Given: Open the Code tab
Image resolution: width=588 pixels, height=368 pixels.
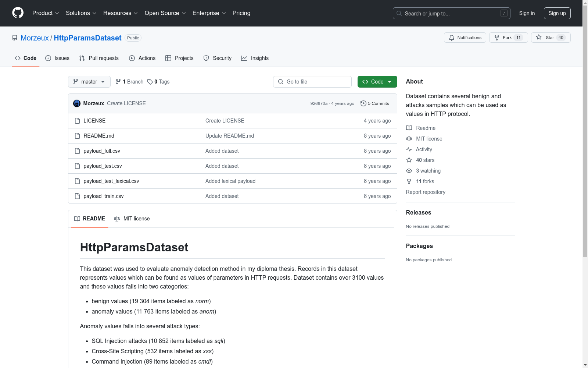Looking at the screenshot, I should coord(26,58).
